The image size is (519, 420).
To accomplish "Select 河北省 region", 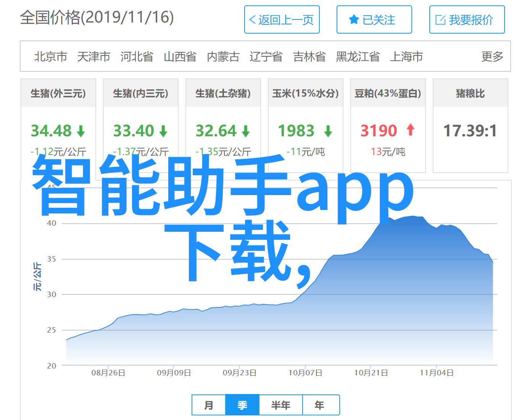I will (x=137, y=57).
